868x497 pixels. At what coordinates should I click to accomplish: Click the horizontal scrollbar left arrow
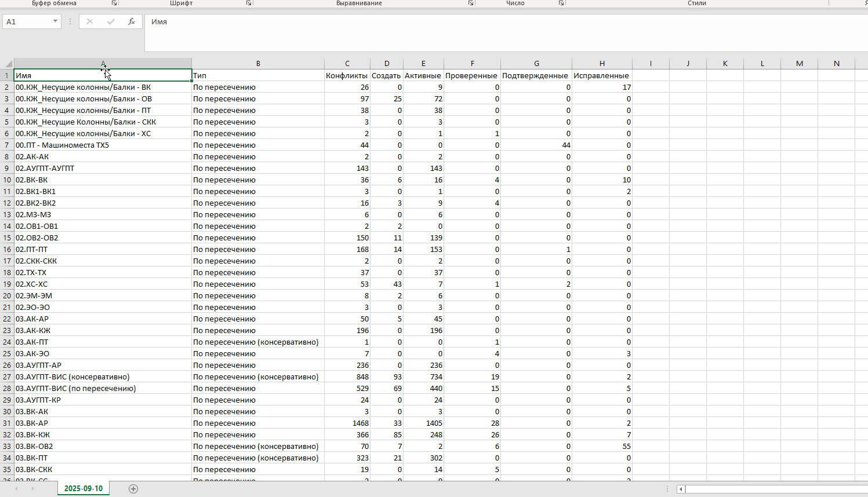[x=681, y=489]
